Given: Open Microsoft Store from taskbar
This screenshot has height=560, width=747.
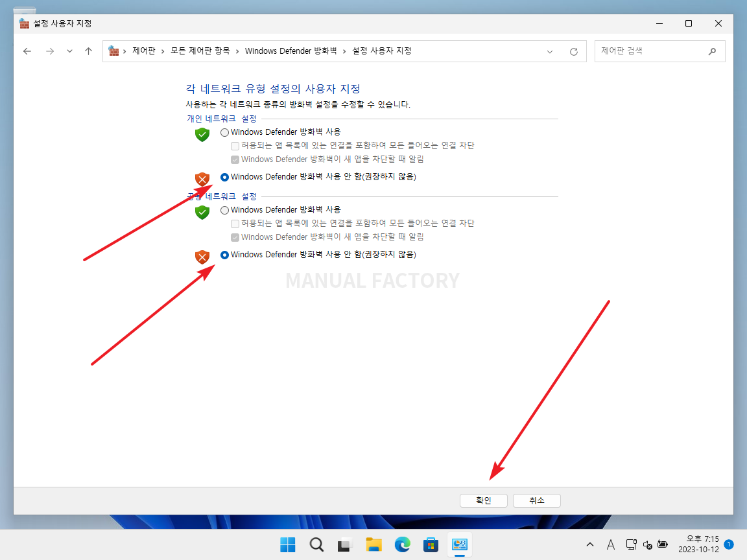Looking at the screenshot, I should pyautogui.click(x=431, y=544).
